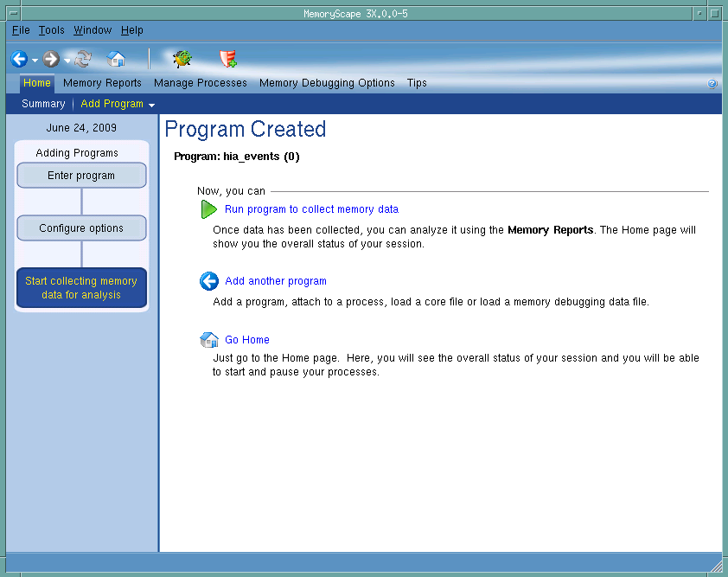
Task: Switch to the Memory Reports tab
Action: (102, 83)
